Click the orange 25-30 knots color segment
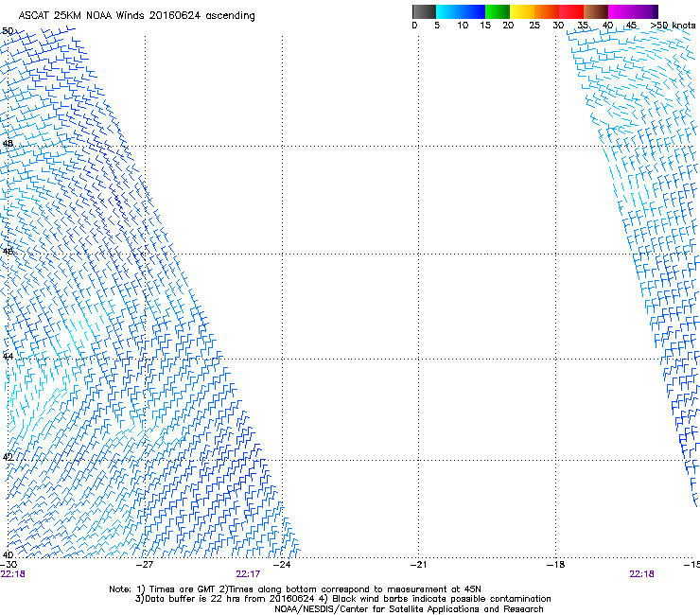The height and width of the screenshot is (615, 700). (547, 11)
